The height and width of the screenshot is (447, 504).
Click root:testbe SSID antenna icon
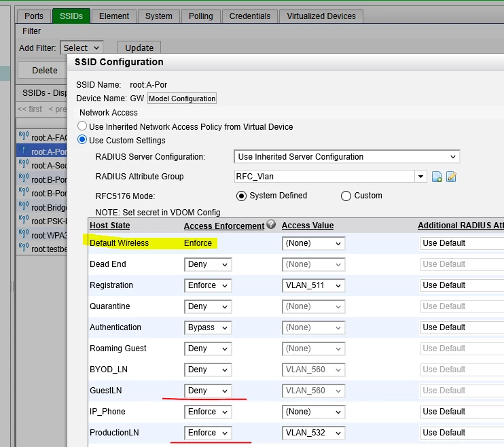coord(24,248)
